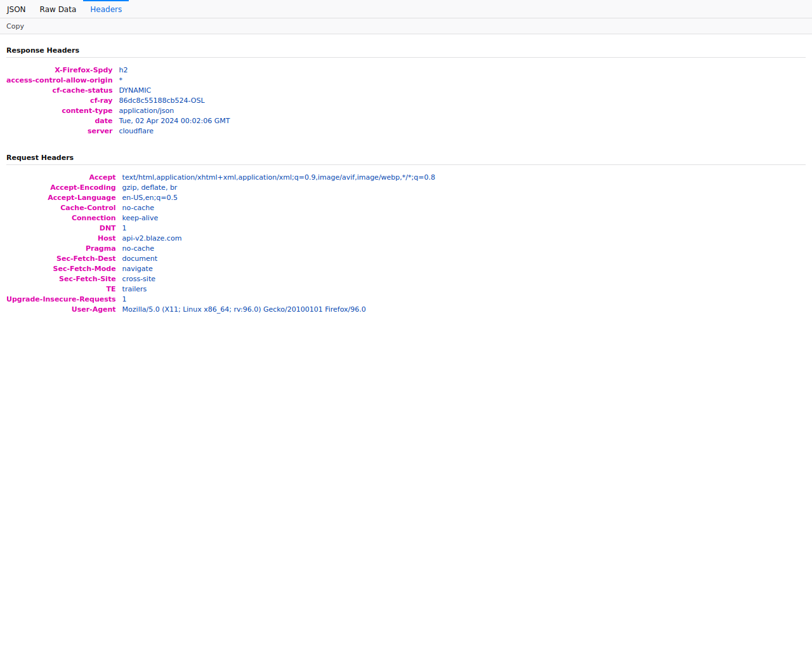This screenshot has width=812, height=650.
Task: Click the Connection value keep-alive
Action: (140, 218)
